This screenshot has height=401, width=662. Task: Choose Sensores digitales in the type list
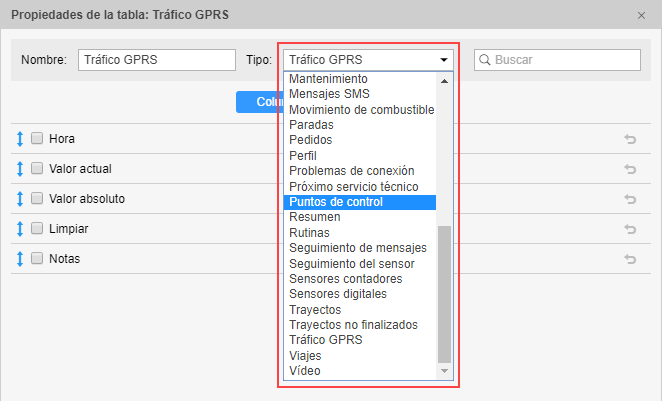pyautogui.click(x=337, y=294)
